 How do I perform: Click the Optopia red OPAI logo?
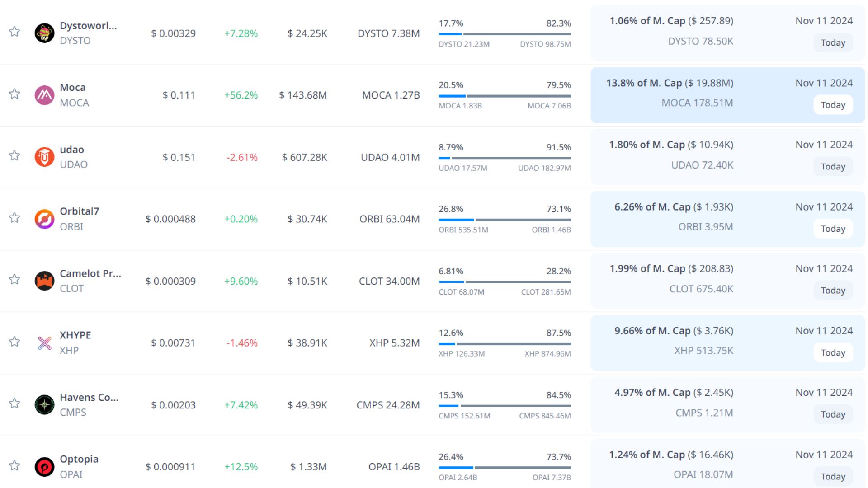coord(44,467)
